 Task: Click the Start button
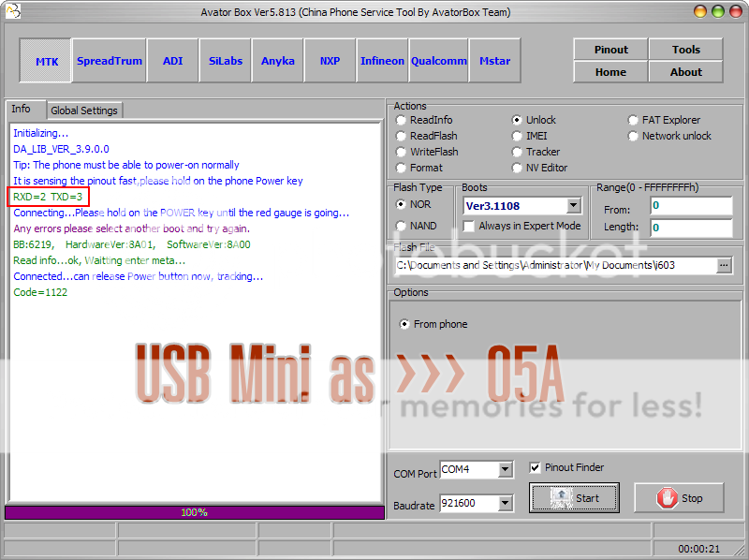574,498
